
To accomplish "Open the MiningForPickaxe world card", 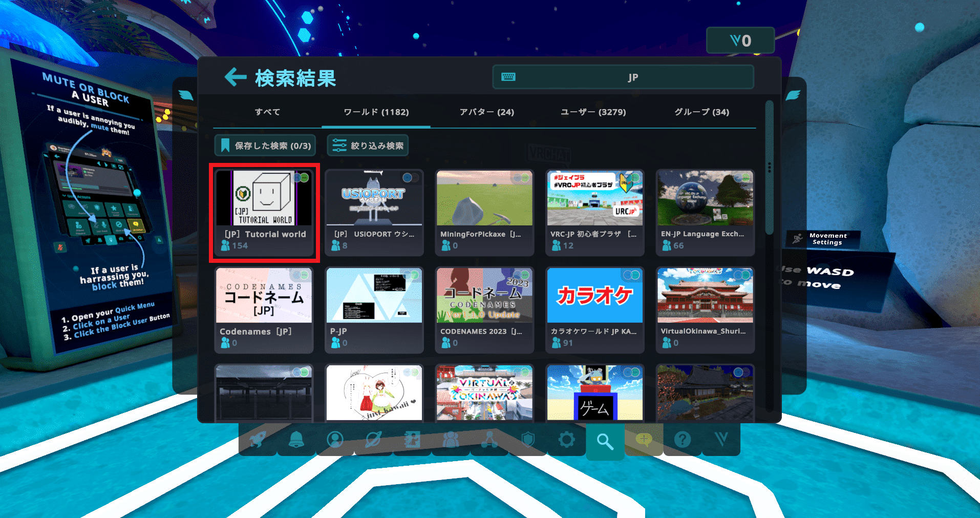I will 484,213.
